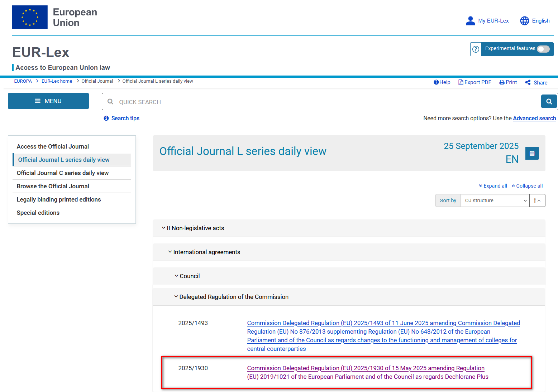Open Search tips info link
The width and height of the screenshot is (558, 392).
pos(121,118)
